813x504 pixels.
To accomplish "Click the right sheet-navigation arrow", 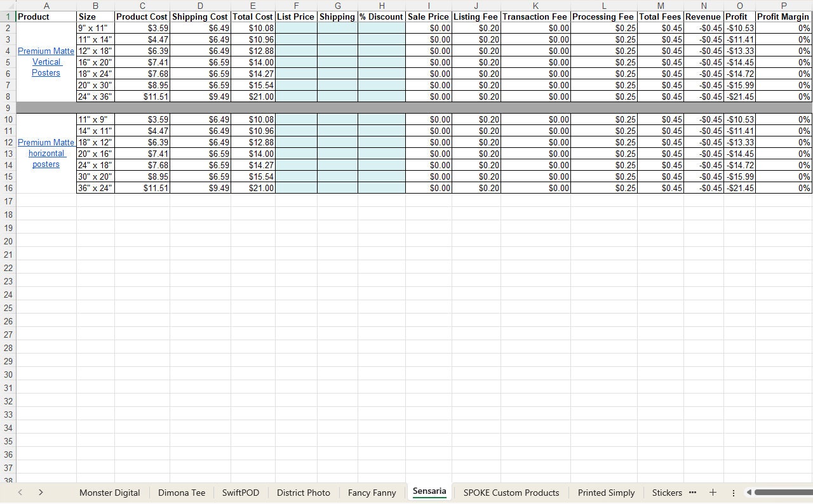I will pyautogui.click(x=40, y=493).
